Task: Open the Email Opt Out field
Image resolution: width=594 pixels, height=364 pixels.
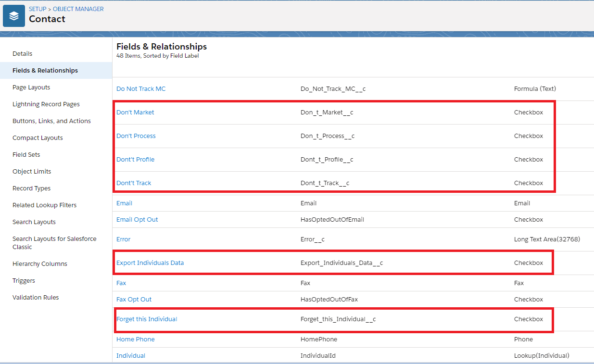Action: pos(137,220)
